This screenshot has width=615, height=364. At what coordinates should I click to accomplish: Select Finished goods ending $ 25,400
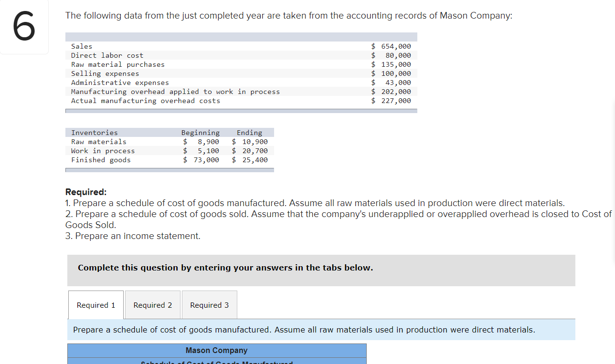click(250, 160)
